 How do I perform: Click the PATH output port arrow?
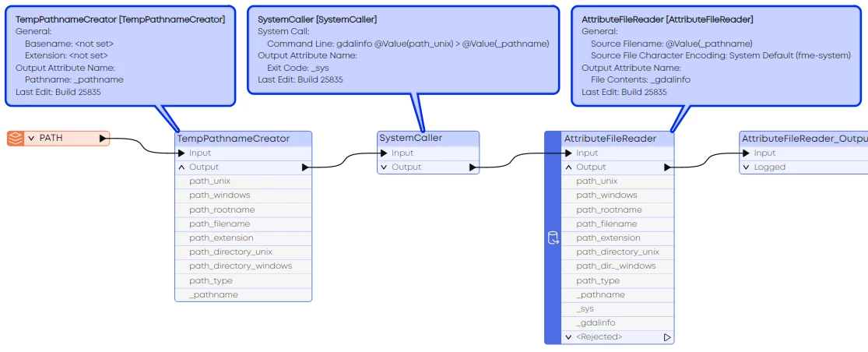(103, 139)
